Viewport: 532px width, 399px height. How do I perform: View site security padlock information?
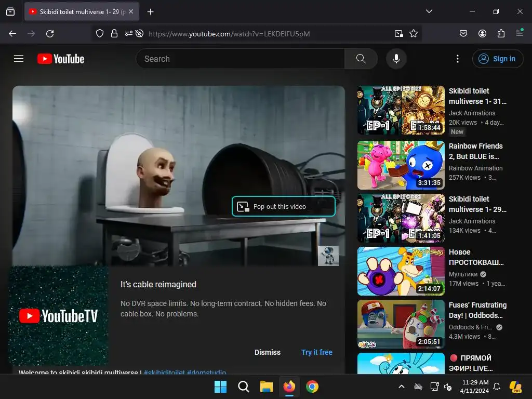click(x=114, y=34)
